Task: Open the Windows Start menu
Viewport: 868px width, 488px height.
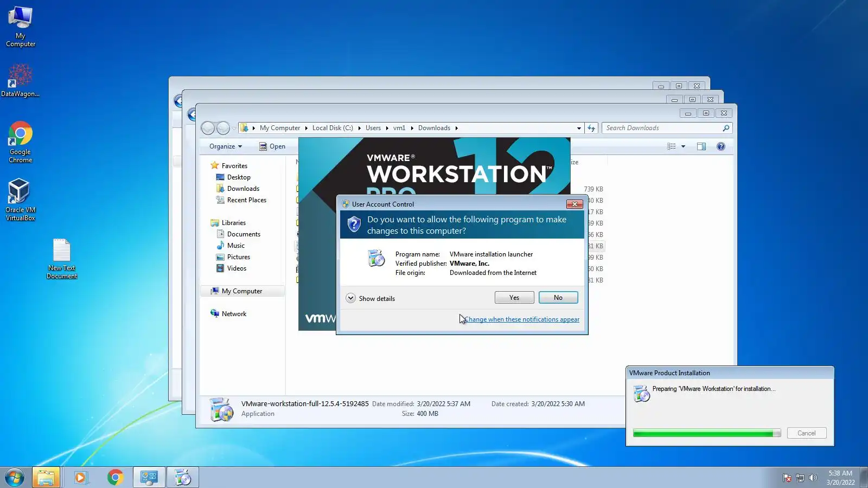Action: click(x=15, y=477)
